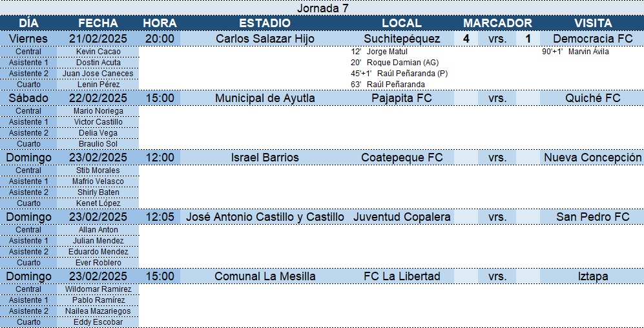Select the Nueva Concepción team cell
The image size is (644, 328).
593,158
